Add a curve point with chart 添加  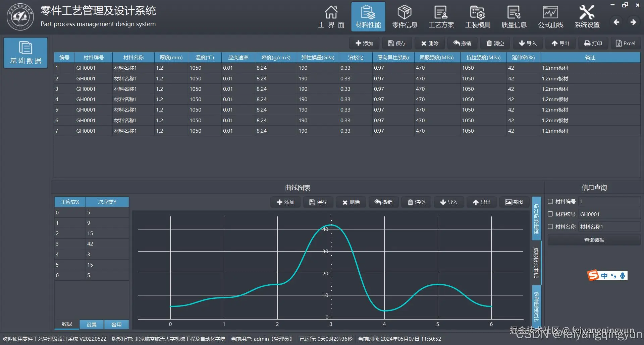point(285,202)
